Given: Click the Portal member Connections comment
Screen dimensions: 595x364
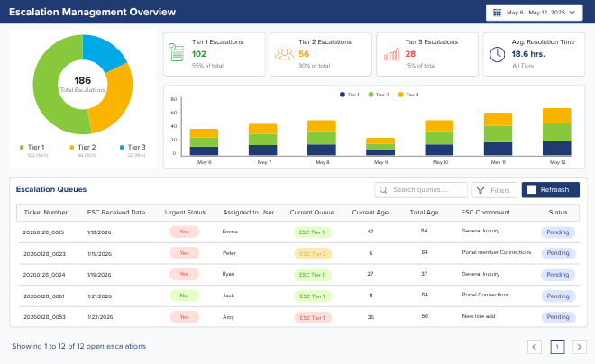Looking at the screenshot, I should point(497,252).
